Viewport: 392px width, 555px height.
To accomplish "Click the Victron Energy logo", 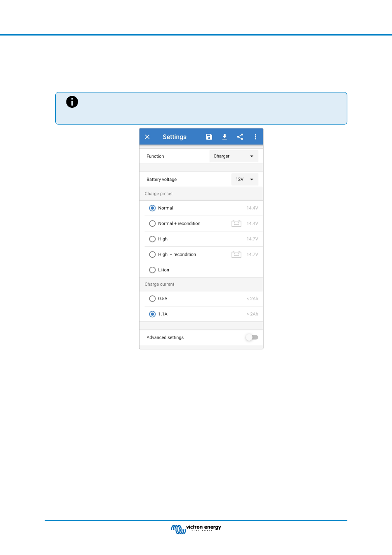I will (x=196, y=529).
